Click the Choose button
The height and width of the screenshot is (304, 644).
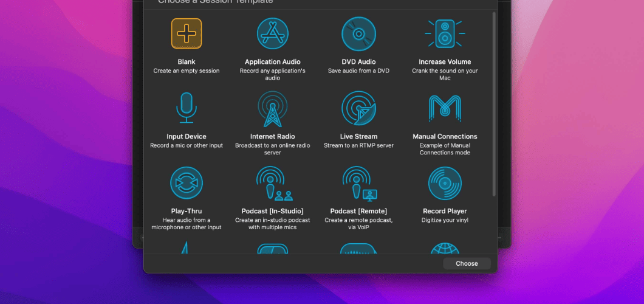tap(467, 264)
